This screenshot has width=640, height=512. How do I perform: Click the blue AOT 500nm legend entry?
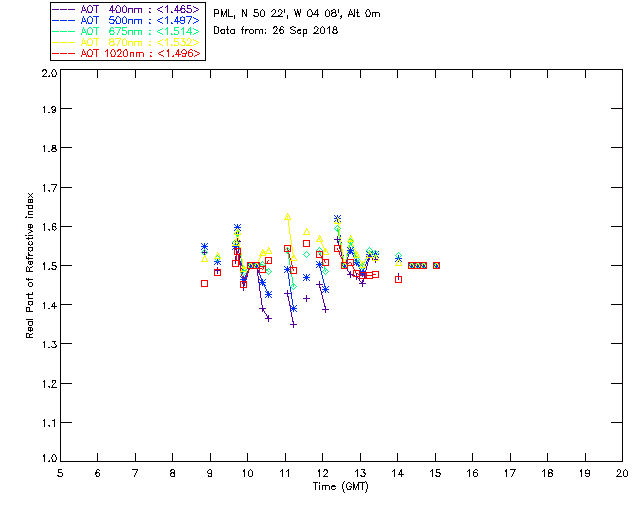click(x=127, y=20)
